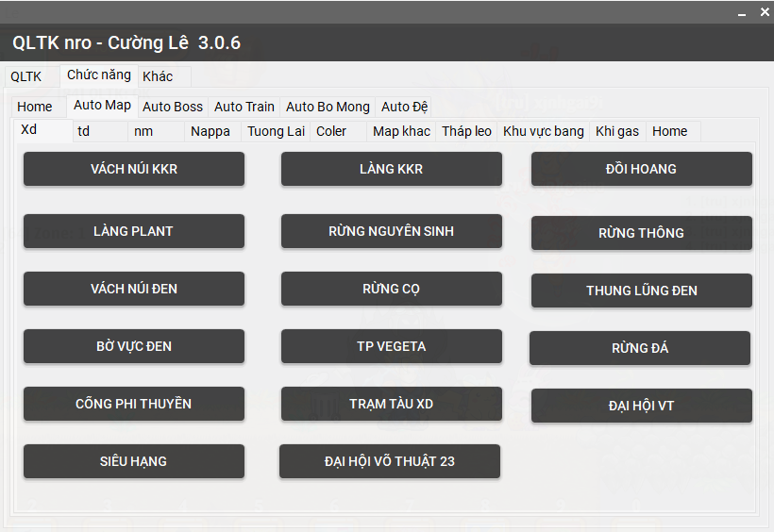Open the Map khac tab
Viewport: 774px width, 532px height.
[401, 131]
